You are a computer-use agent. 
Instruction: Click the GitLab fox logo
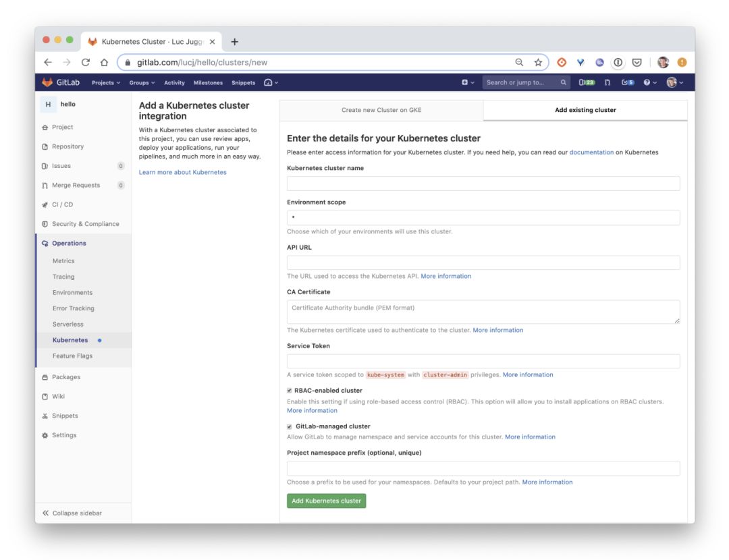coord(47,82)
